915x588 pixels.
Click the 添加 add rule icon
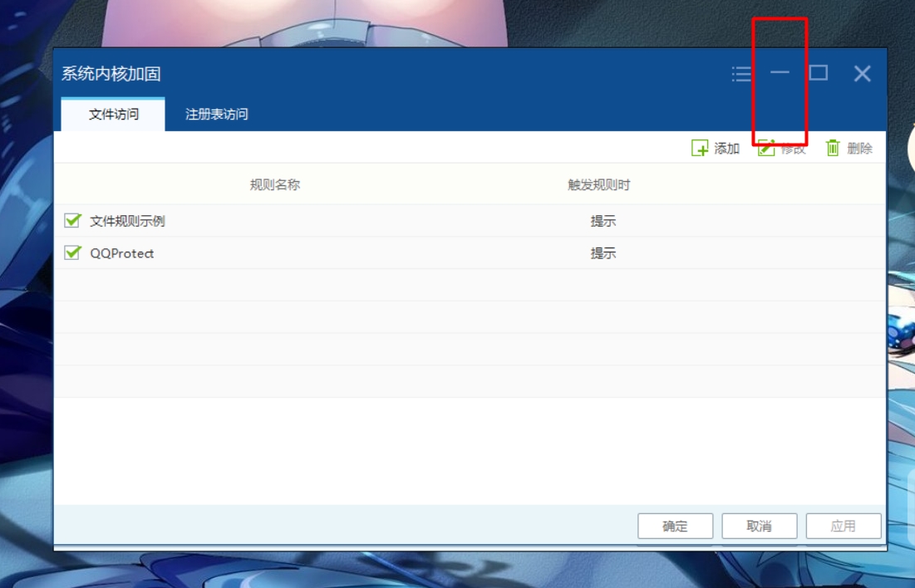pyautogui.click(x=700, y=148)
